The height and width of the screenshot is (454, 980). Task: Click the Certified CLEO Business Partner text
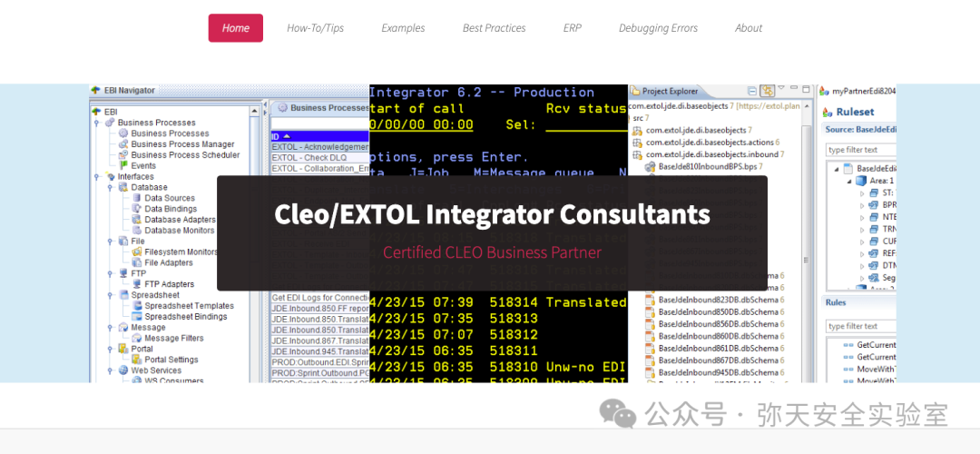[492, 252]
